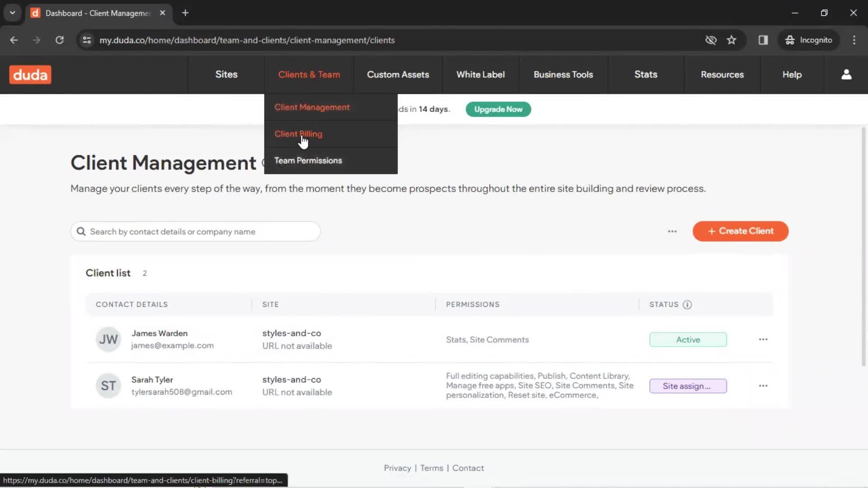Click the Create Client button
Screen dimensions: 868x488
coord(741,231)
